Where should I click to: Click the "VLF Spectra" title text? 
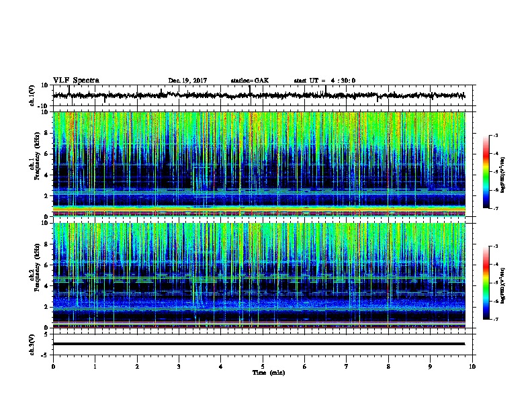pyautogui.click(x=76, y=81)
